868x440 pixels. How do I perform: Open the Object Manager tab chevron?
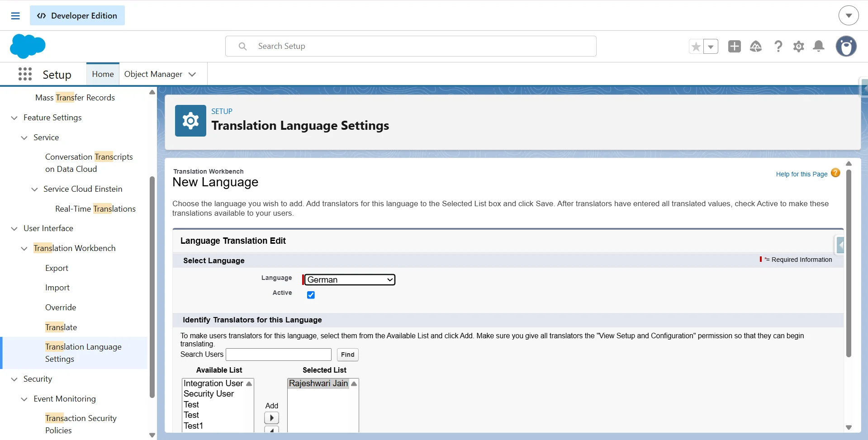pyautogui.click(x=192, y=74)
